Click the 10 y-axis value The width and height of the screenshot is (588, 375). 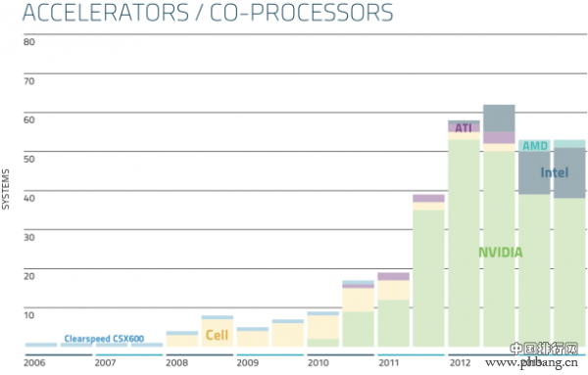(x=29, y=315)
